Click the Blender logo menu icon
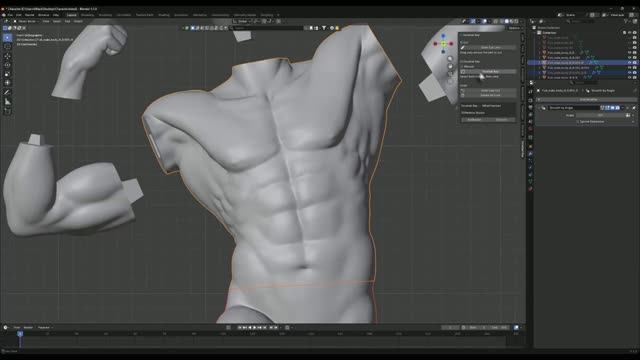This screenshot has height=360, width=640. coord(4,15)
